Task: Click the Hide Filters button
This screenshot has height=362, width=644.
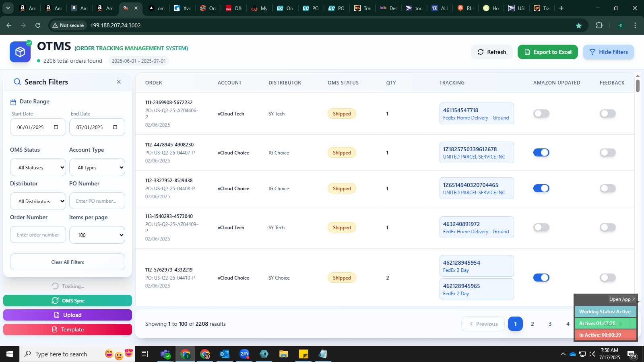Action: click(609, 52)
